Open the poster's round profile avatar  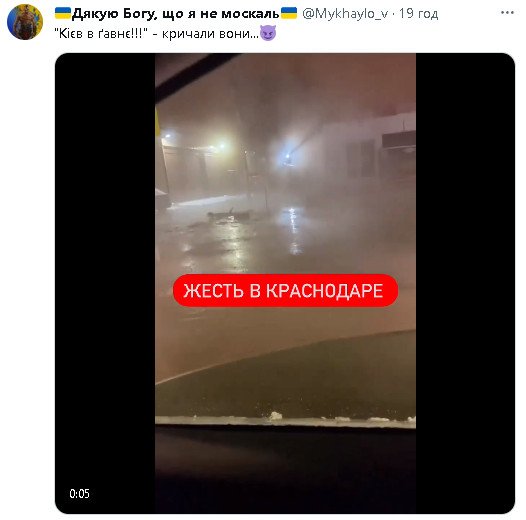click(x=24, y=22)
